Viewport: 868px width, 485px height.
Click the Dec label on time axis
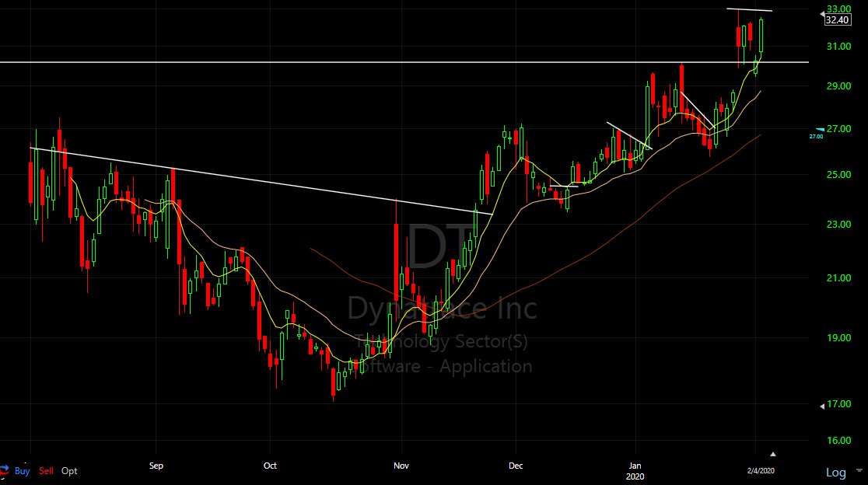click(x=516, y=466)
